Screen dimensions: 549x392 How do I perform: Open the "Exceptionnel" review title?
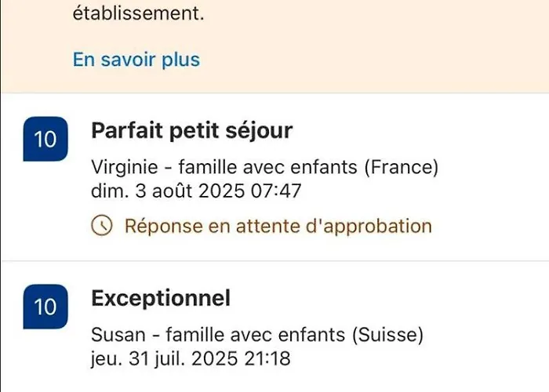[161, 299]
